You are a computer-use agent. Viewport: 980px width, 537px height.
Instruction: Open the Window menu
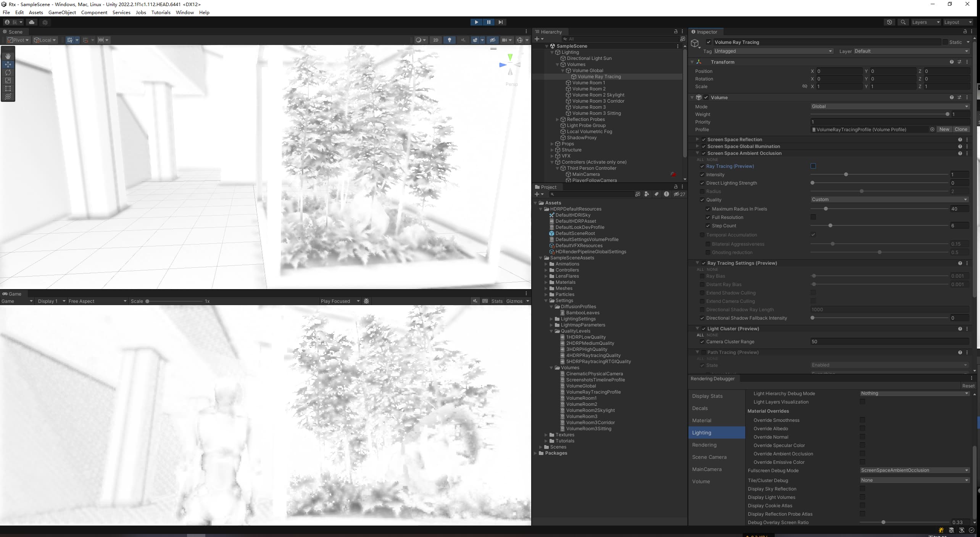point(185,12)
